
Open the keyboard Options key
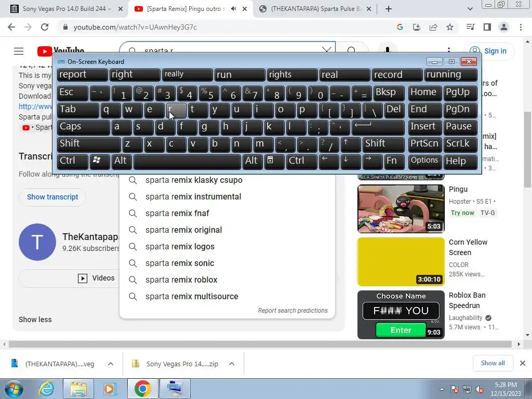click(425, 161)
